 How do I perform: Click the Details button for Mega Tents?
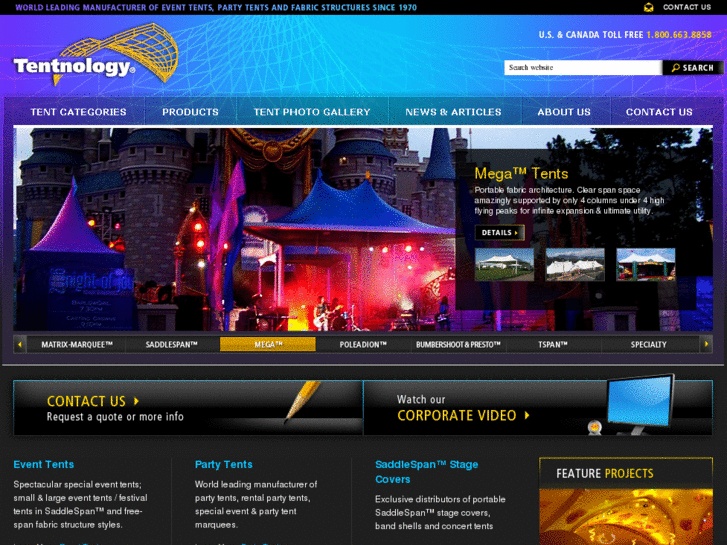499,232
